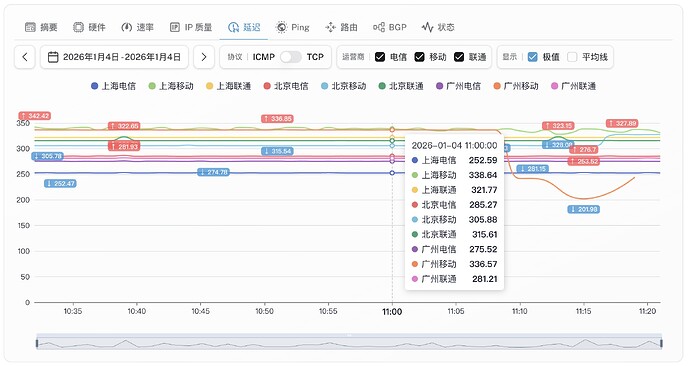Switch to the 状态 status tab
Viewport: 690px width, 366px height.
pyautogui.click(x=438, y=27)
